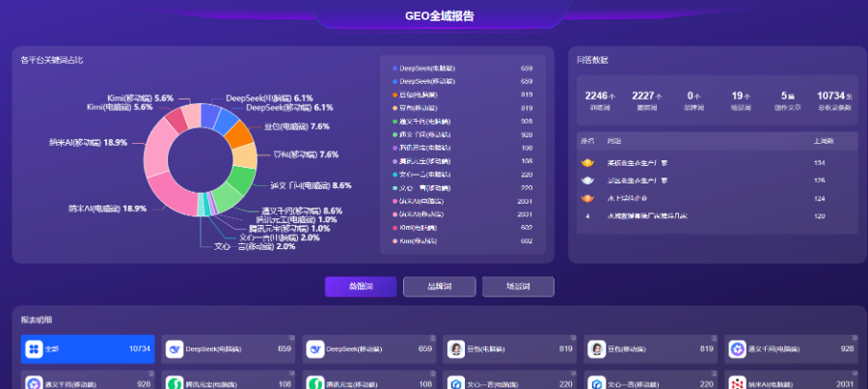Click the corner icon on the 文心一言(电脑端) card
Screen dimensions: 868x389
[572, 373]
